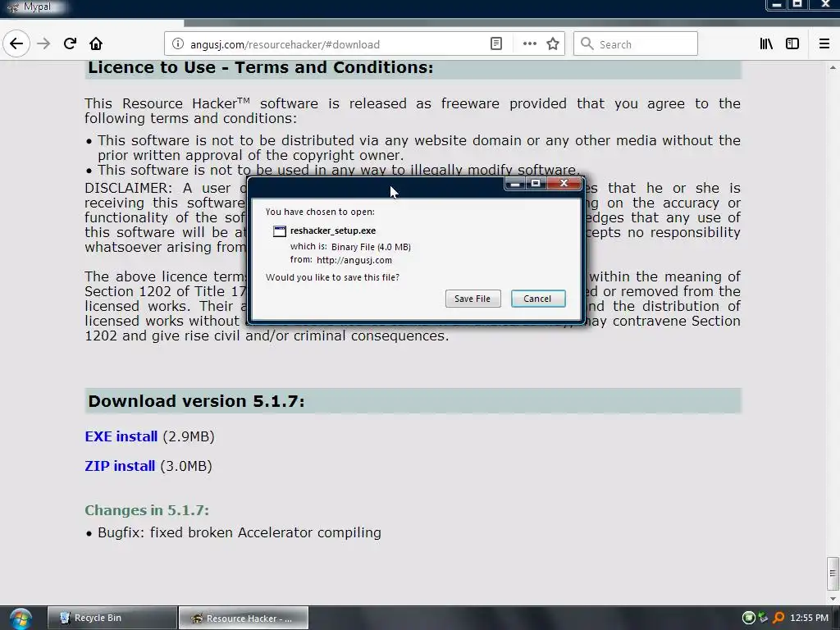Click the EXE install download link
840x630 pixels.
tap(121, 436)
